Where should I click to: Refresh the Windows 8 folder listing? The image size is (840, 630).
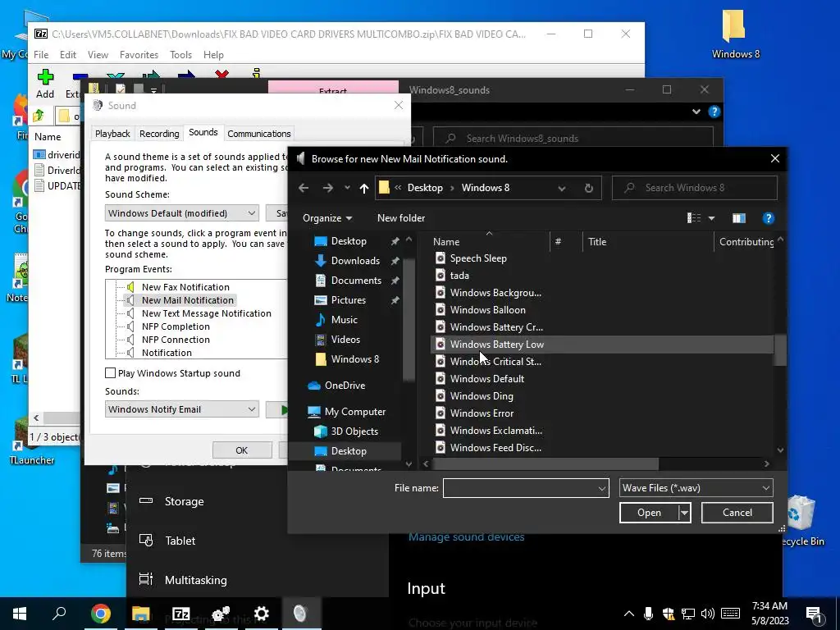point(589,188)
